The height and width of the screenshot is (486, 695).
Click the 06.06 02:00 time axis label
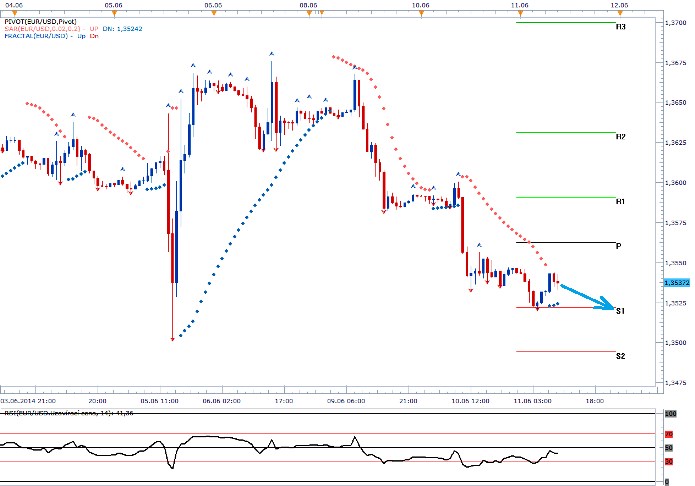pos(222,400)
